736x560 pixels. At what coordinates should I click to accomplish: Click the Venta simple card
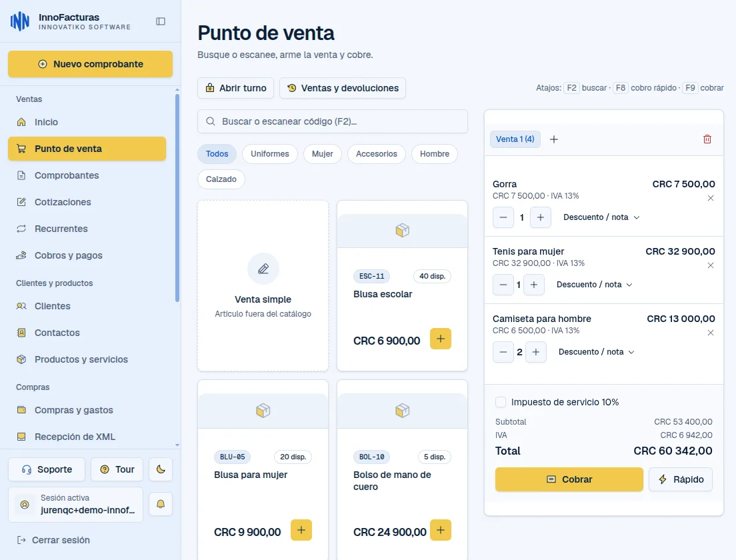pos(263,286)
